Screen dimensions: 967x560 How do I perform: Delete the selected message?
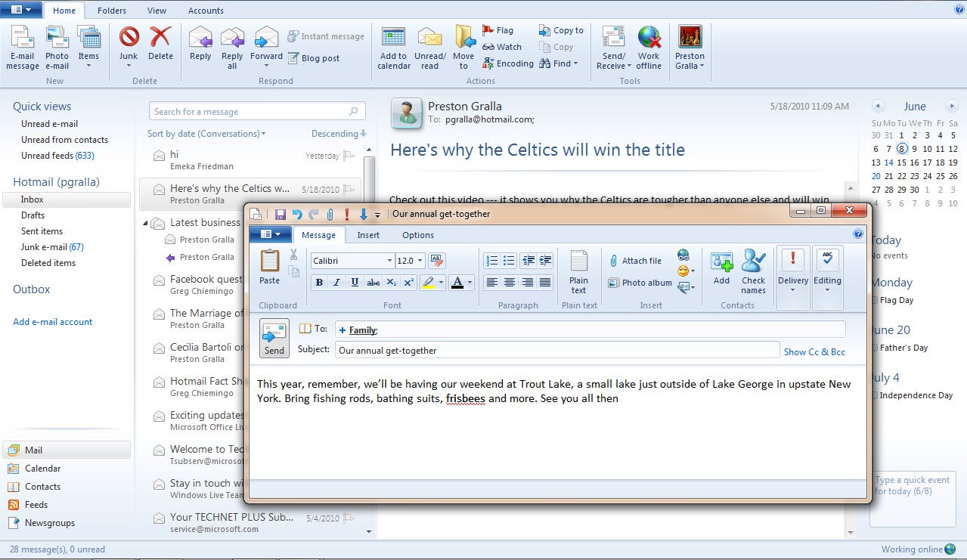coord(160,44)
